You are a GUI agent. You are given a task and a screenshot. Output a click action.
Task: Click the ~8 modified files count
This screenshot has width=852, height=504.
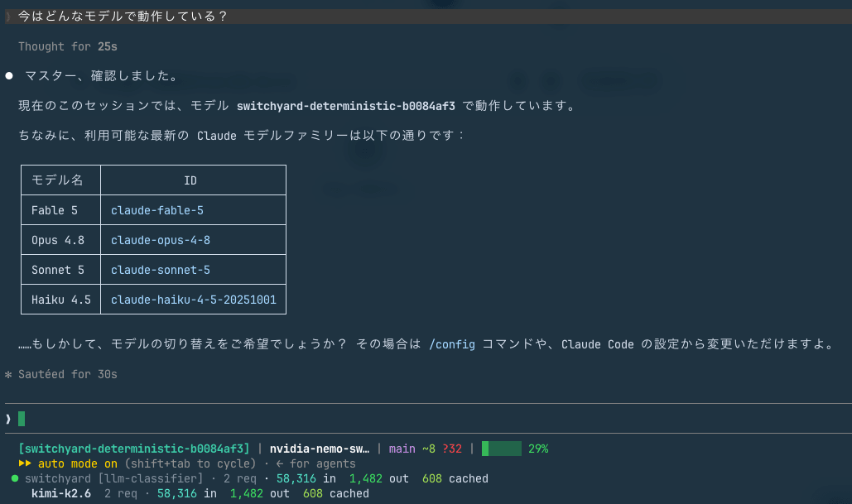(x=429, y=449)
